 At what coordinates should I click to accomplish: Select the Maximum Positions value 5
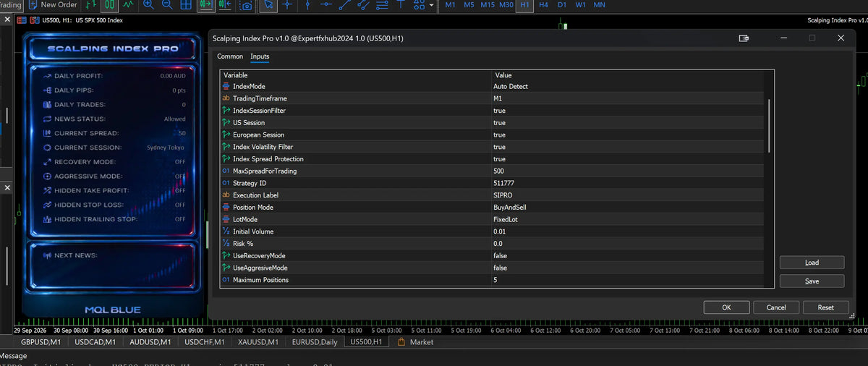[495, 280]
